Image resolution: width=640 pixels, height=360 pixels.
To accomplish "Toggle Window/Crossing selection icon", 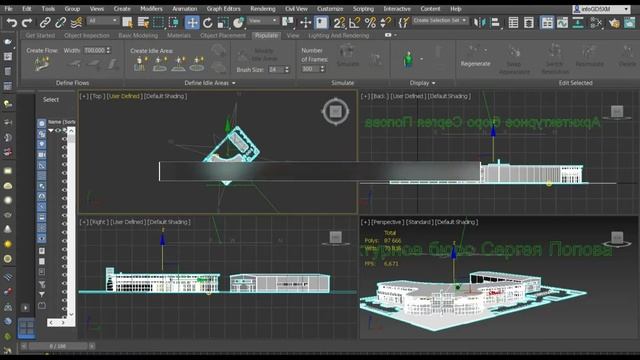I will 174,22.
